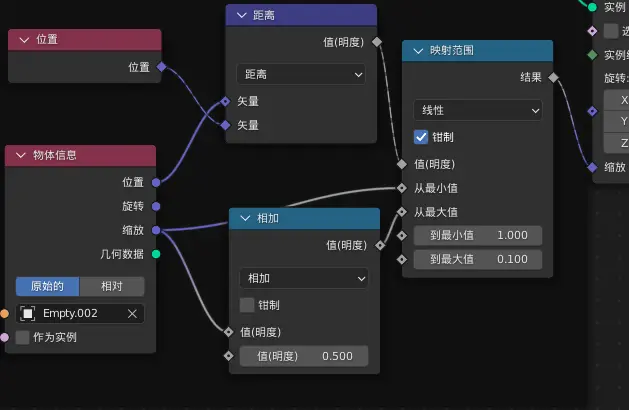Click the 位置 output socket of 物体信息
The image size is (629, 410).
[x=156, y=183]
